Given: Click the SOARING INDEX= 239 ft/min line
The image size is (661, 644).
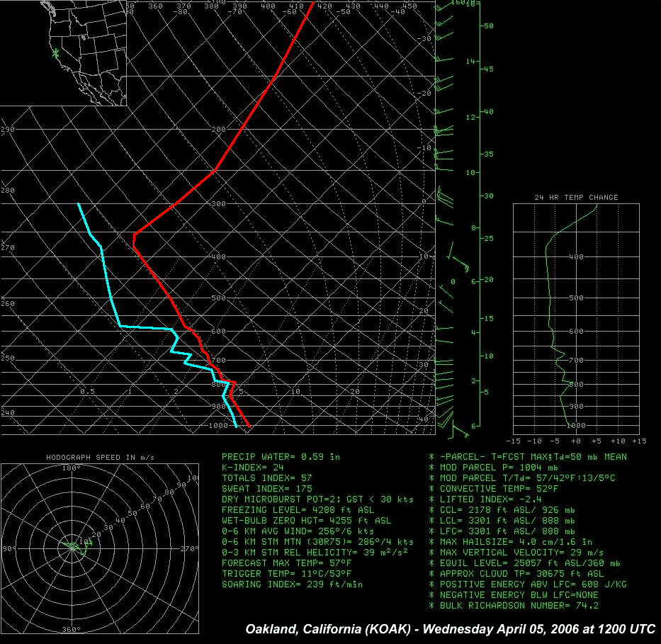Looking at the screenshot, I should [292, 584].
